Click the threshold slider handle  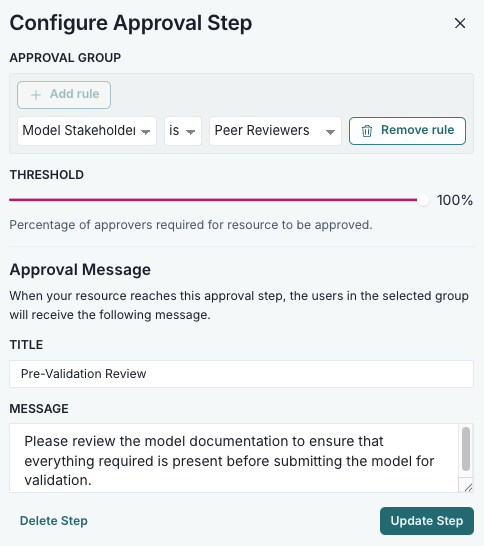point(423,200)
